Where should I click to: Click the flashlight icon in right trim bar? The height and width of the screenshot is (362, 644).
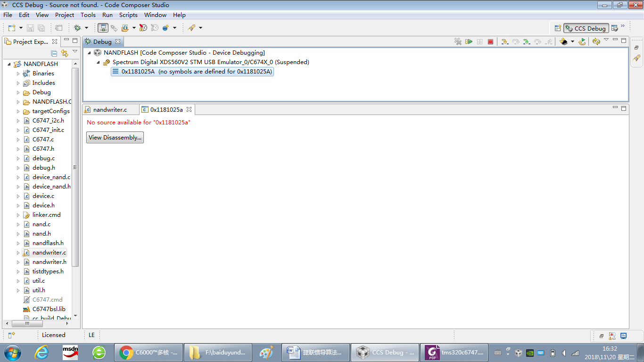pos(636,58)
